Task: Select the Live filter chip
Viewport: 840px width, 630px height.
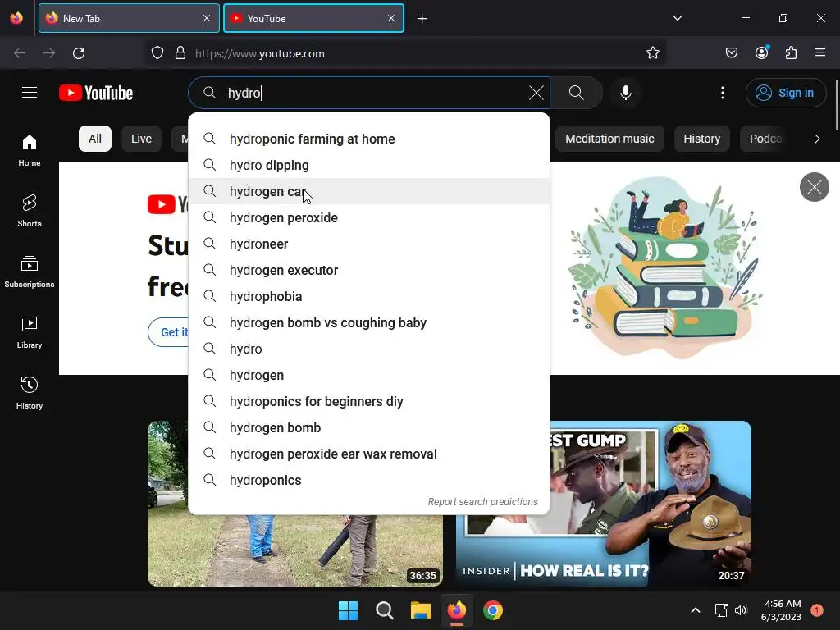Action: 141,139
